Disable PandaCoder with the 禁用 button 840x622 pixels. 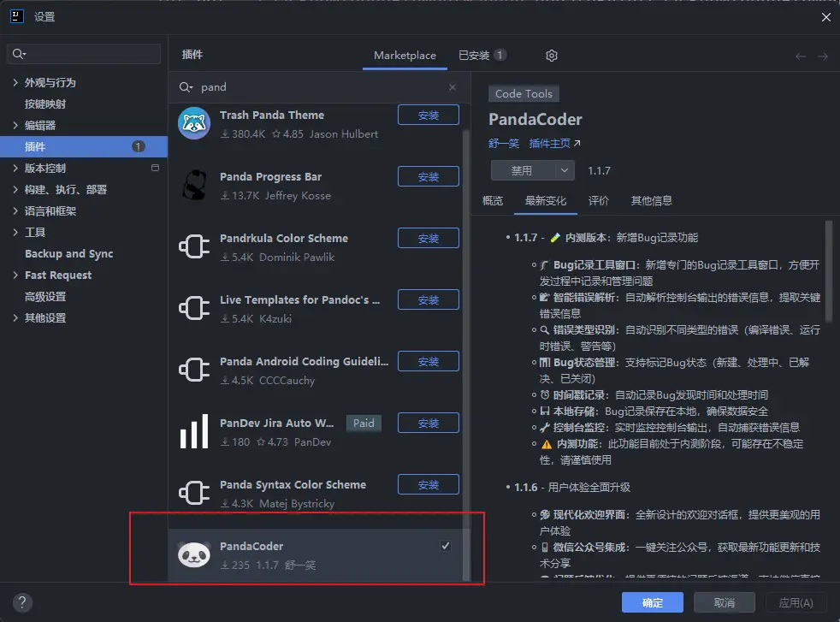[x=523, y=170]
